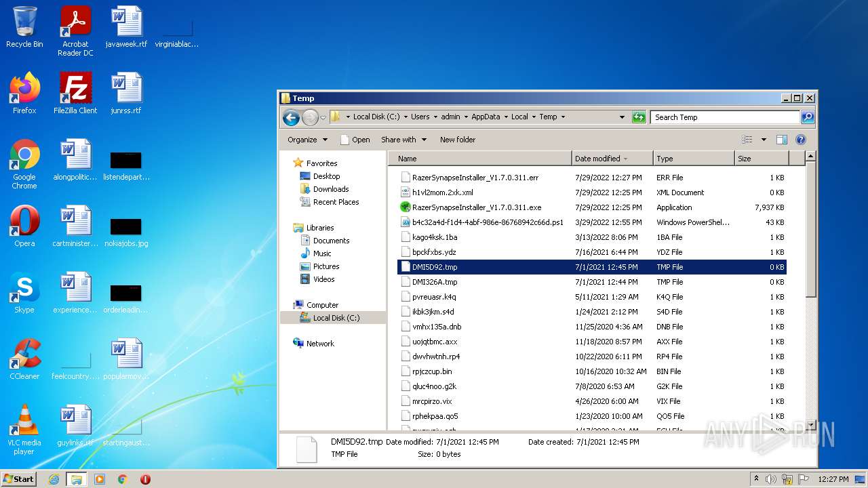
Task: Change view using the views icon
Action: [747, 140]
